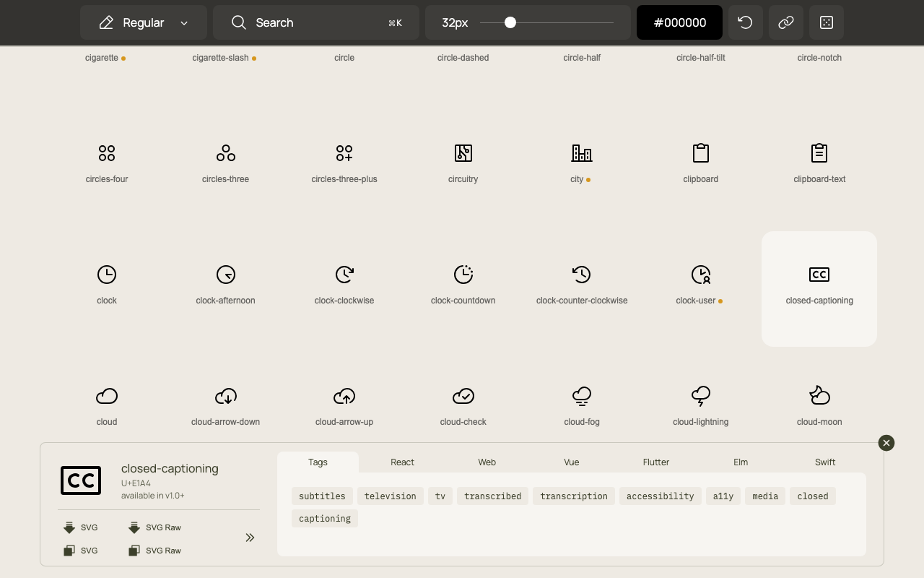
Task: Switch to the Tags tab
Action: [x=318, y=462]
